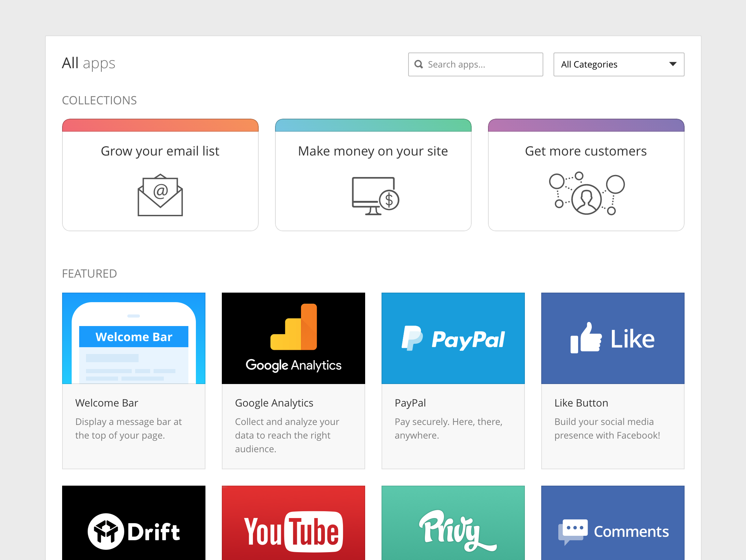Viewport: 746px width, 560px height.
Task: Open the All Categories dropdown
Action: coord(619,64)
